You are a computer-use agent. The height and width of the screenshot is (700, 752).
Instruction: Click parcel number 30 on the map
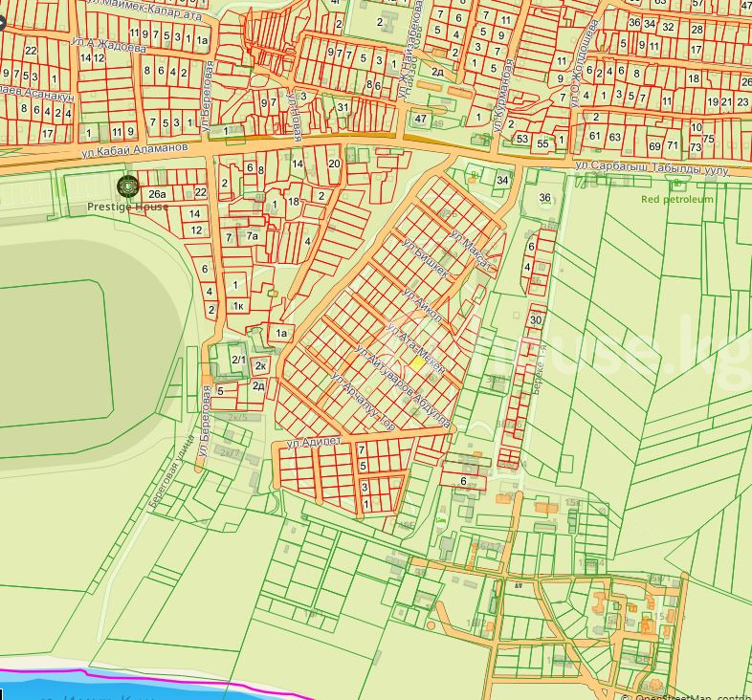[536, 319]
